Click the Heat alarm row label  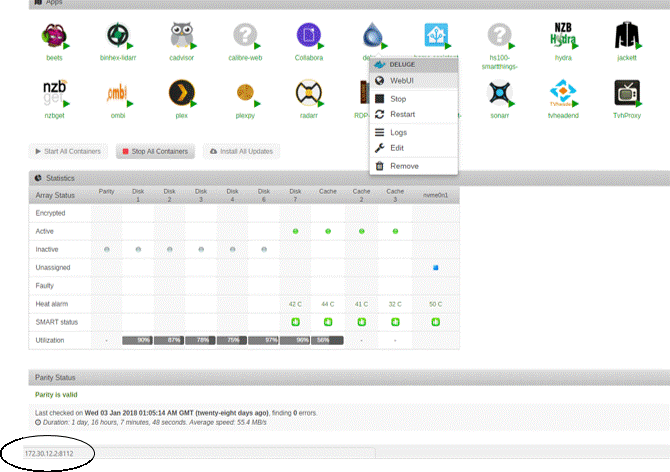click(51, 304)
